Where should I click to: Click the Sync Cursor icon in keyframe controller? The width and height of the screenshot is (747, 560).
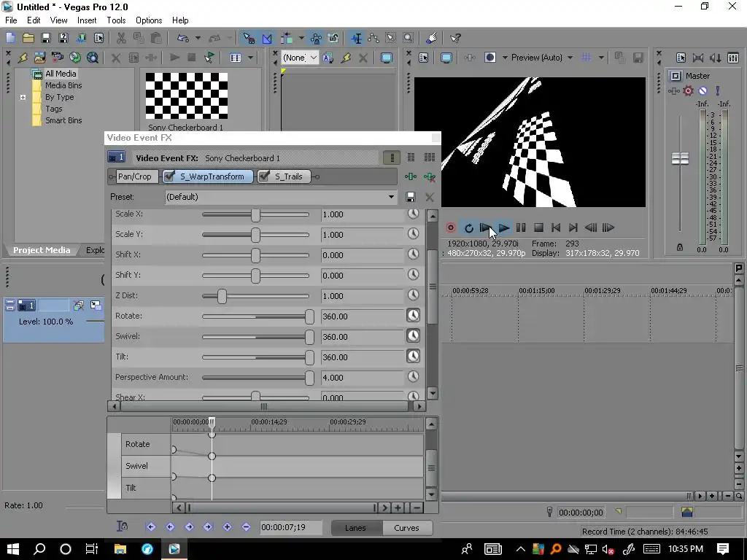point(122,526)
